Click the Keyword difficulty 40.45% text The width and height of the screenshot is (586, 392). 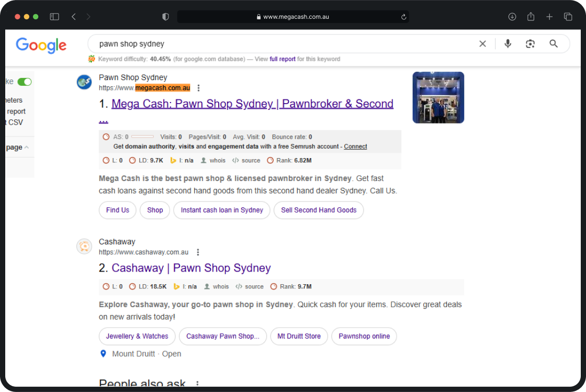pyautogui.click(x=134, y=59)
